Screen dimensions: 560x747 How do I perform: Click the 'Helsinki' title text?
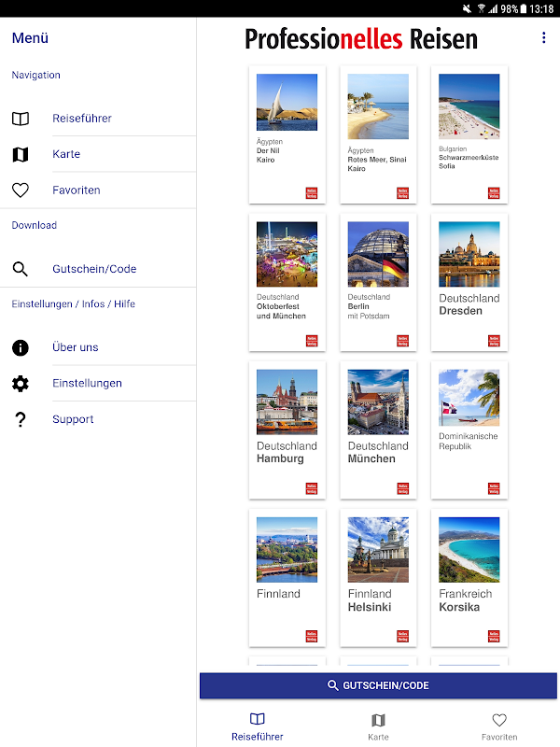(370, 607)
